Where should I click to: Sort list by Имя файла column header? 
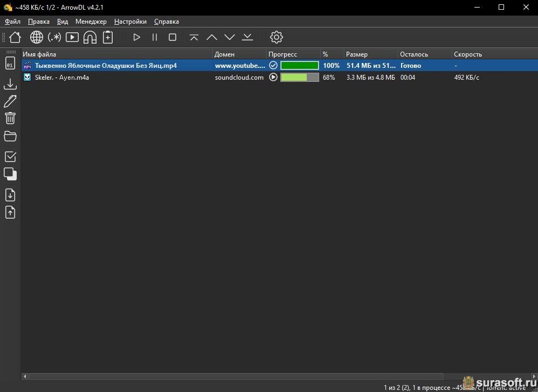(39, 54)
